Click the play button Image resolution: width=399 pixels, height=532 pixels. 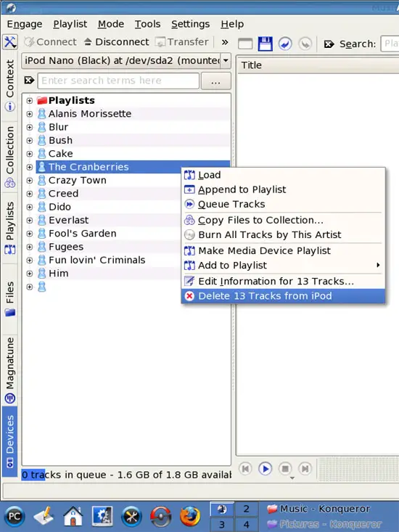click(x=265, y=469)
